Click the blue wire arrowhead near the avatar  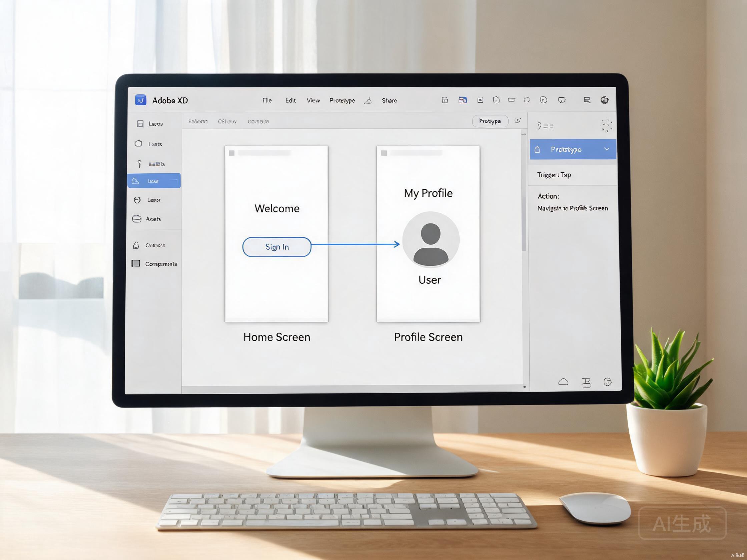(x=397, y=244)
